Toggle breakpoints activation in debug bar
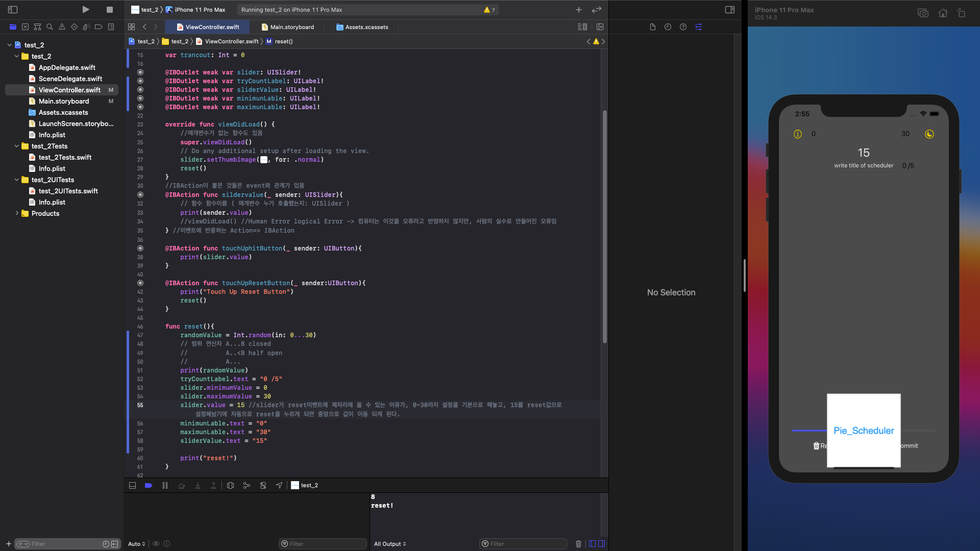 click(149, 486)
